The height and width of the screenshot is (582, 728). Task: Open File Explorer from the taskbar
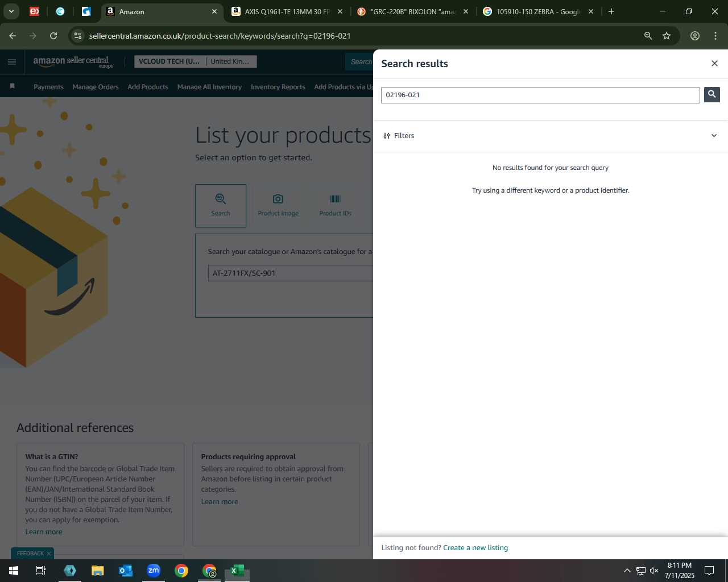98,571
